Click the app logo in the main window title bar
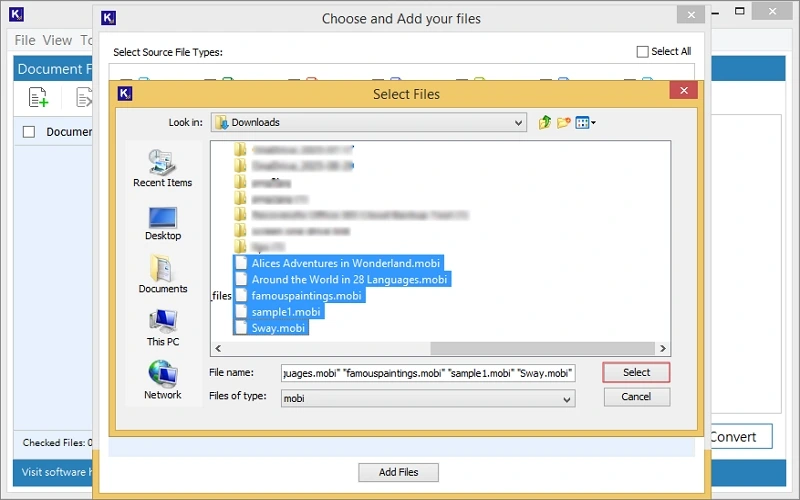The image size is (800, 500). (16, 14)
